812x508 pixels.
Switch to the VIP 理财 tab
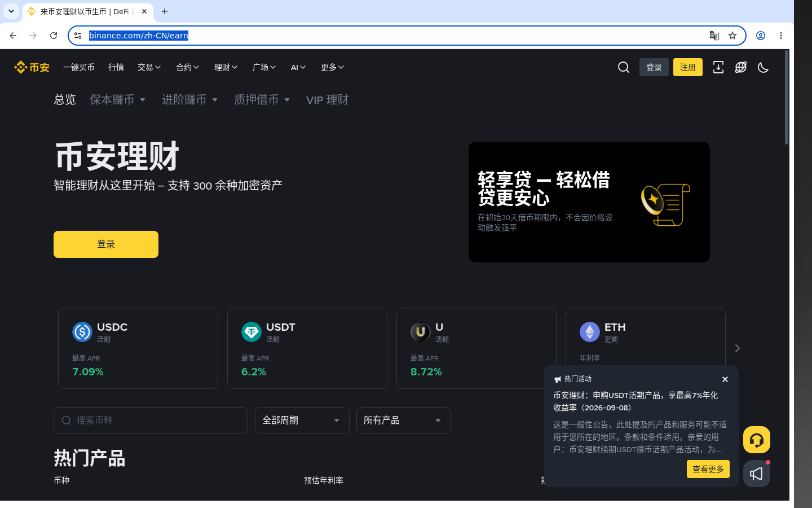click(x=327, y=100)
